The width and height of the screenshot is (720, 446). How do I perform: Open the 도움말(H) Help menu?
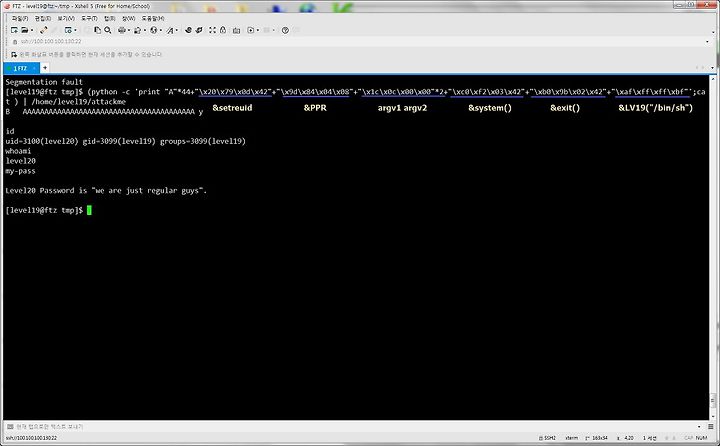(x=153, y=18)
